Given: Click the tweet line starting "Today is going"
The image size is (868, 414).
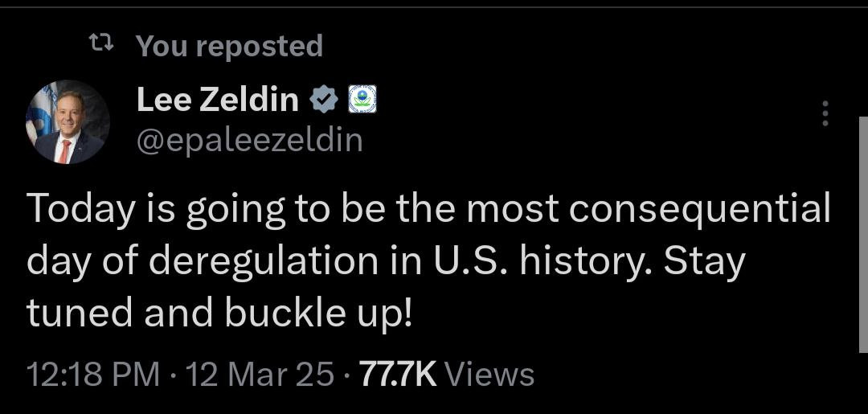Looking at the screenshot, I should [428, 209].
